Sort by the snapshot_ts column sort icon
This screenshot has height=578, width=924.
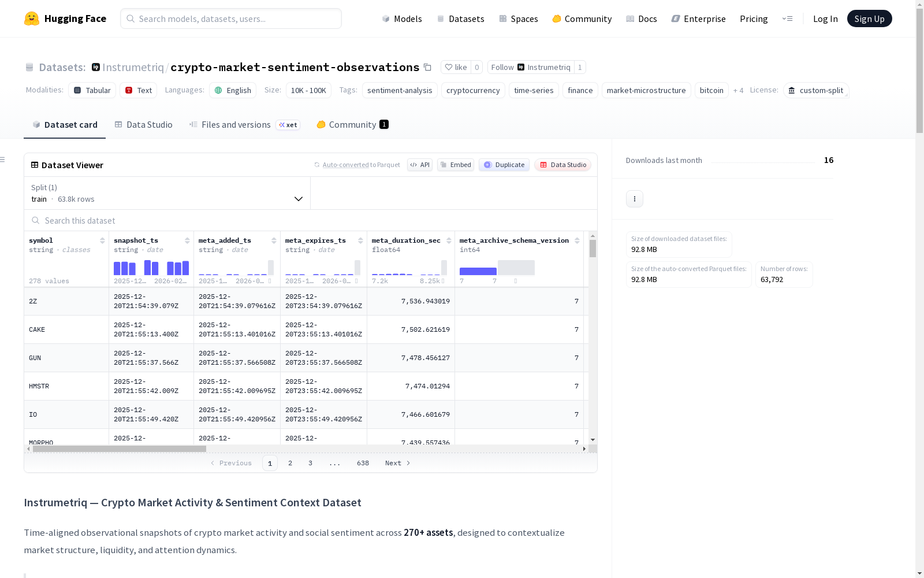click(187, 240)
